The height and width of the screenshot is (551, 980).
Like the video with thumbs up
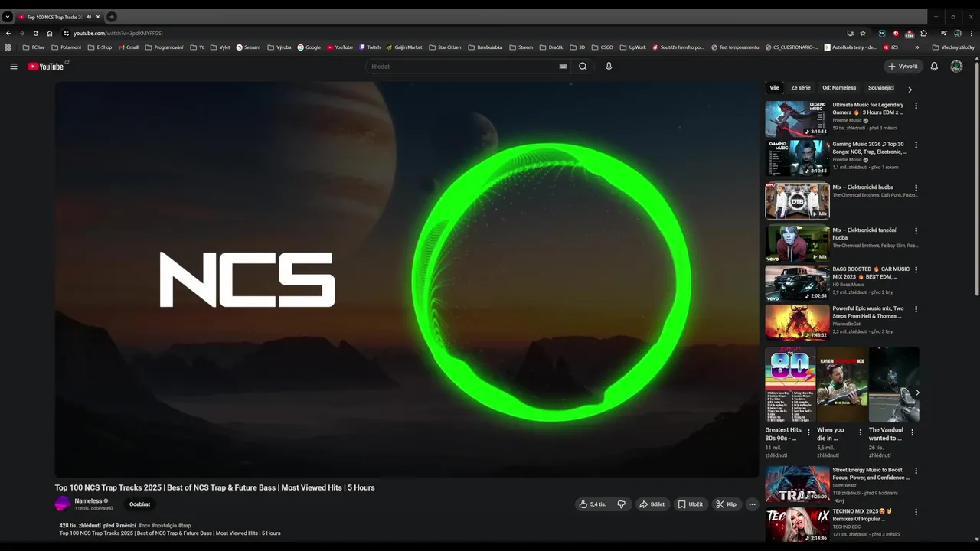point(593,504)
